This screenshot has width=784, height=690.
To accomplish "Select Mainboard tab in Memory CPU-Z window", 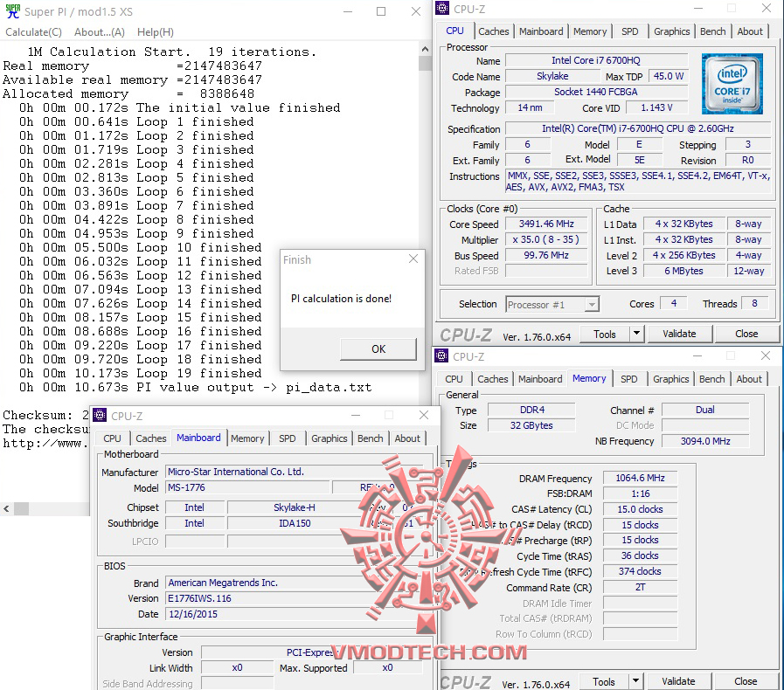I will pyautogui.click(x=540, y=379).
